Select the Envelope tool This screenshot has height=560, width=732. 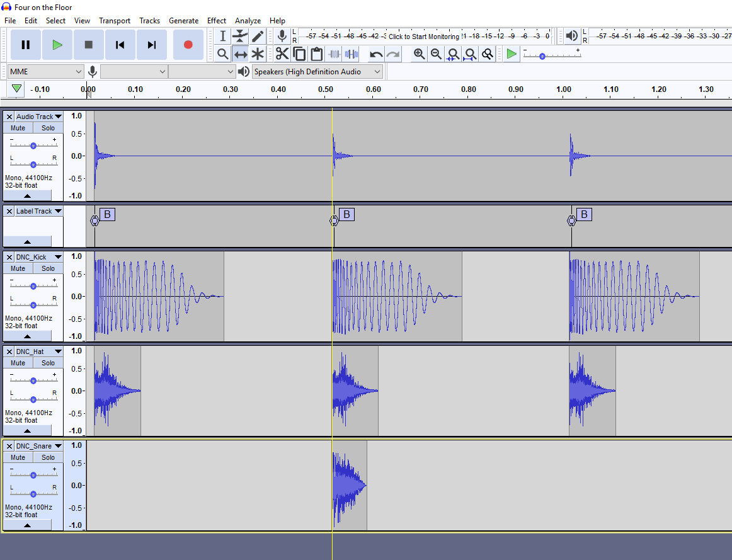click(240, 37)
